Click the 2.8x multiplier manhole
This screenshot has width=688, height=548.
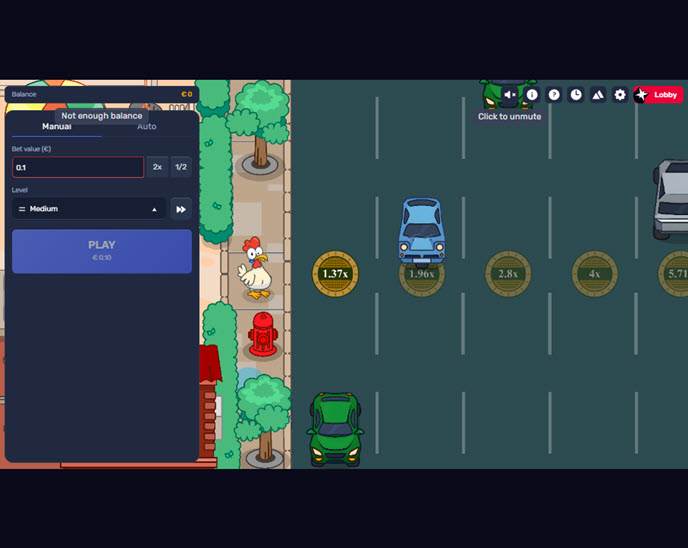click(x=508, y=274)
